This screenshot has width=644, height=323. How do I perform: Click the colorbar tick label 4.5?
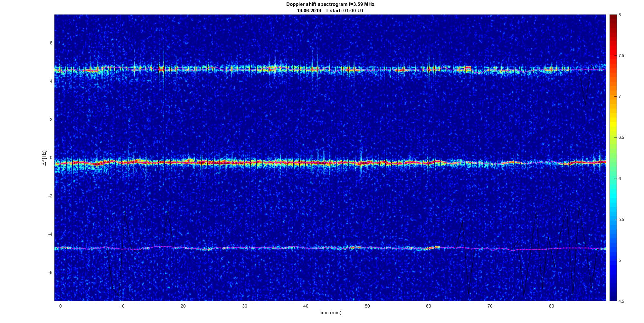point(621,301)
